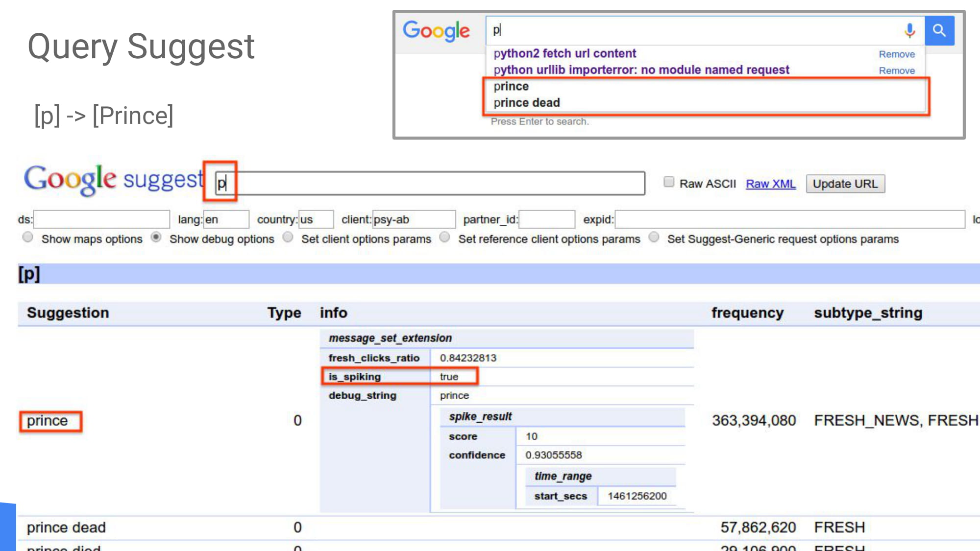Image resolution: width=980 pixels, height=551 pixels.
Task: Click the time_range section header
Action: pyautogui.click(x=563, y=477)
